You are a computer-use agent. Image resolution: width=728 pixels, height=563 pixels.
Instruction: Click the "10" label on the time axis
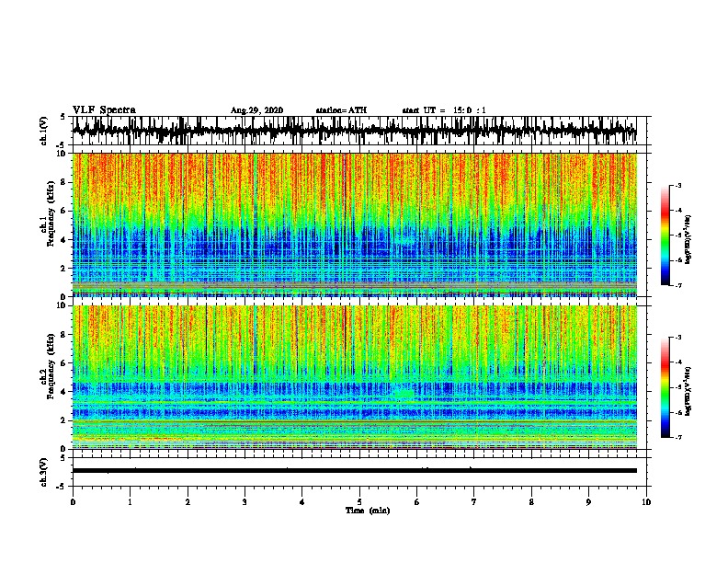646,502
